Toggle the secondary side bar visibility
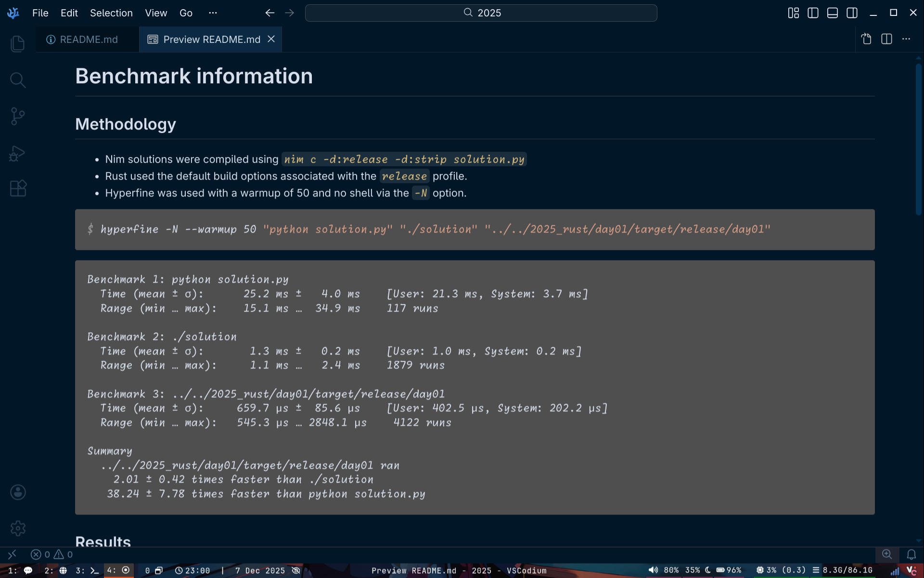Viewport: 924px width, 578px height. coord(852,13)
